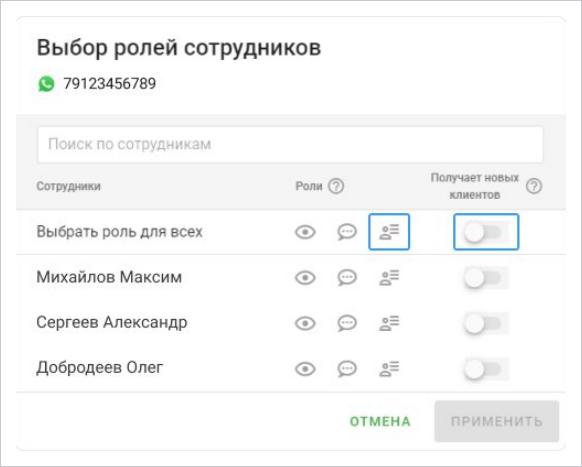
Task: Set chat bubble role for Сергеев Александр
Action: click(x=347, y=323)
